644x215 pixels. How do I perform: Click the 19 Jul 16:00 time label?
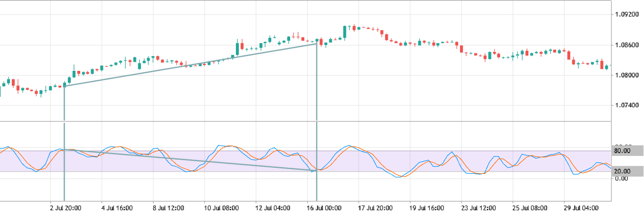[426, 208]
